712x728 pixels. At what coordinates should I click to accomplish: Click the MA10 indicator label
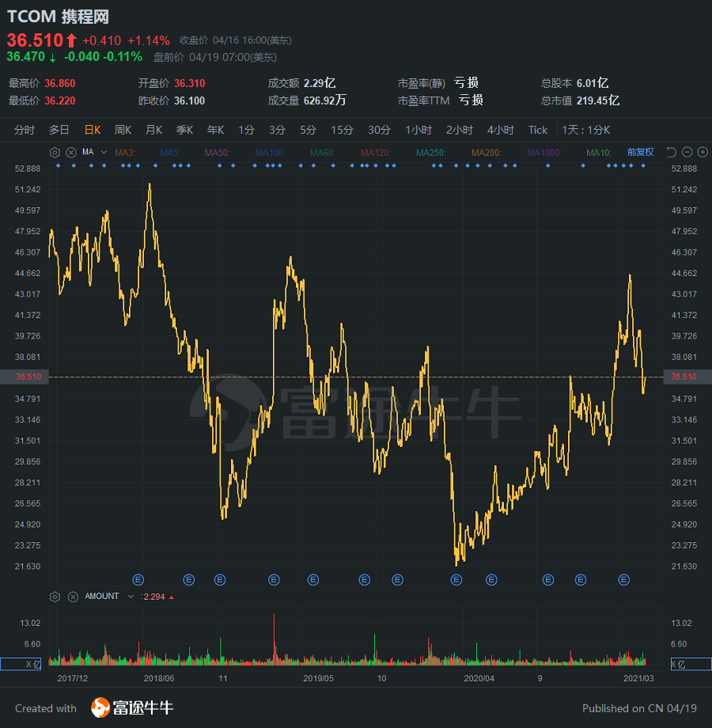click(598, 152)
